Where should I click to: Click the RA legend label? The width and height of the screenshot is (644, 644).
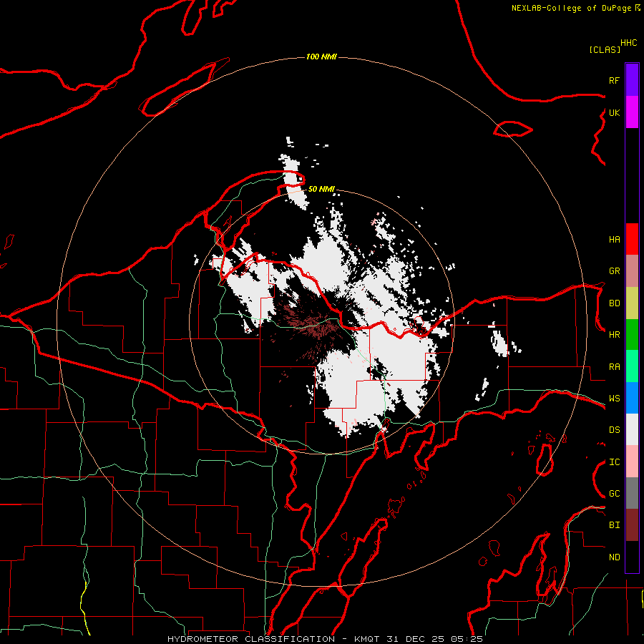click(615, 366)
